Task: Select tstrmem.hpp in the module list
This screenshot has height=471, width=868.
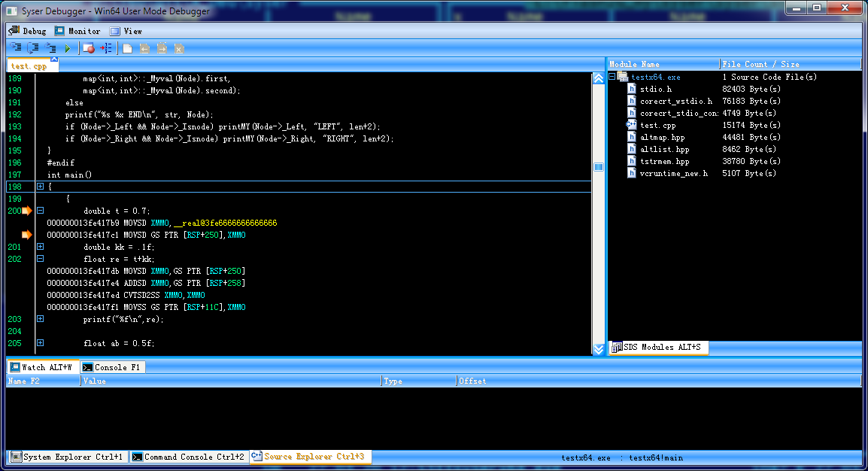Action: pyautogui.click(x=664, y=162)
